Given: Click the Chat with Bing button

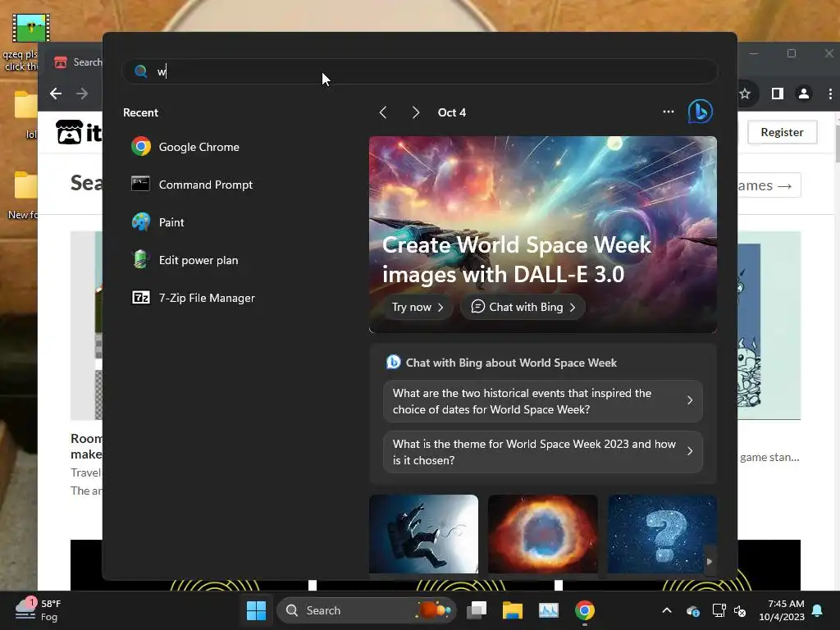Looking at the screenshot, I should [523, 307].
